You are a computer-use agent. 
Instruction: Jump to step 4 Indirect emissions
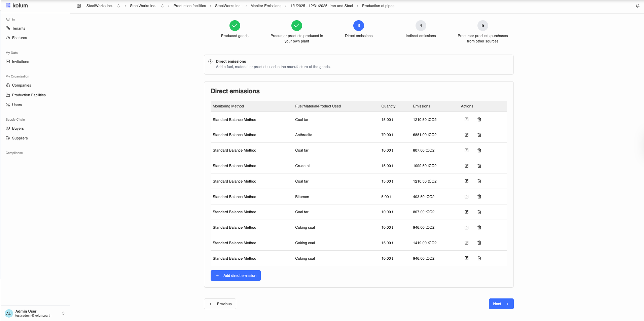(421, 26)
